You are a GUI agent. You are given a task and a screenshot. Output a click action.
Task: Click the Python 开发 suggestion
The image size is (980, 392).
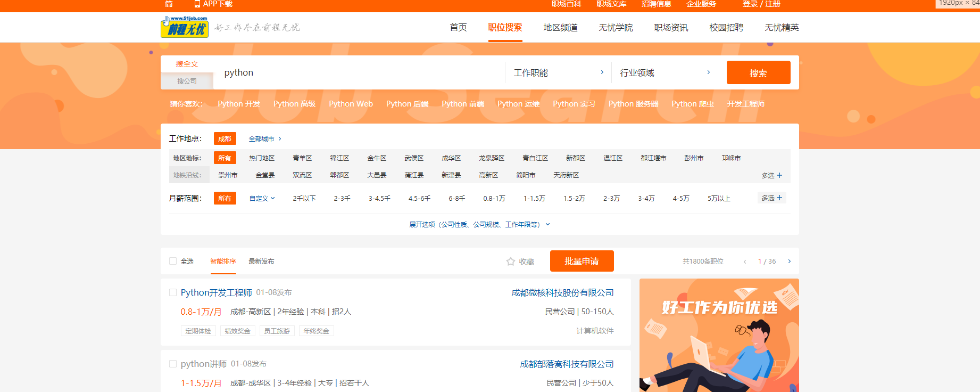(x=239, y=104)
